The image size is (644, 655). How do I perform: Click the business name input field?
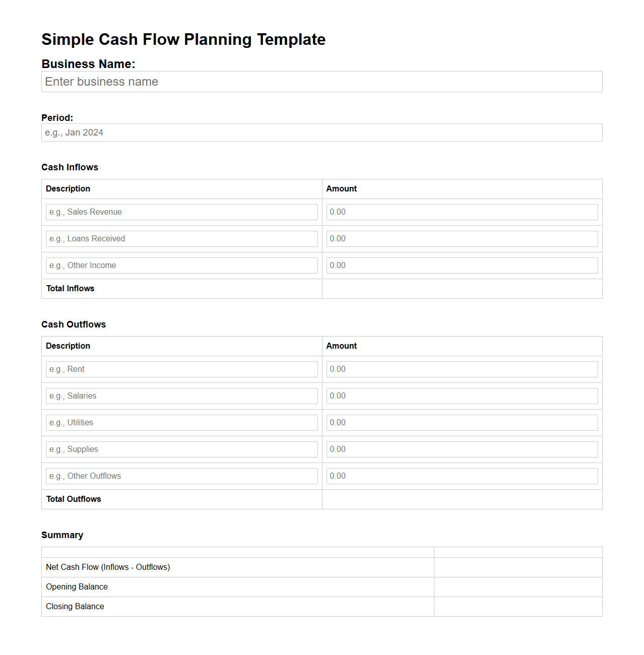coord(321,82)
